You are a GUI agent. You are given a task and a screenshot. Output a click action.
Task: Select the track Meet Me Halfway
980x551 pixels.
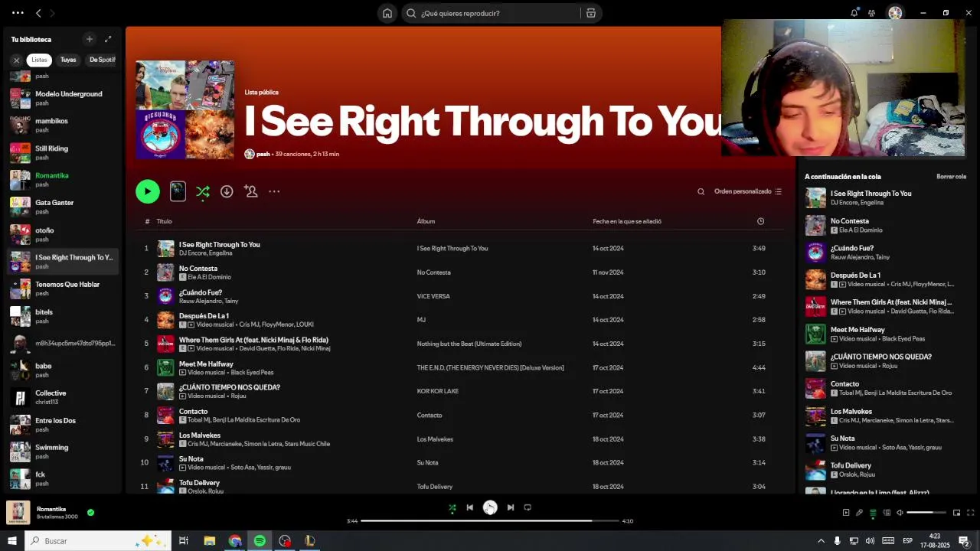(206, 364)
